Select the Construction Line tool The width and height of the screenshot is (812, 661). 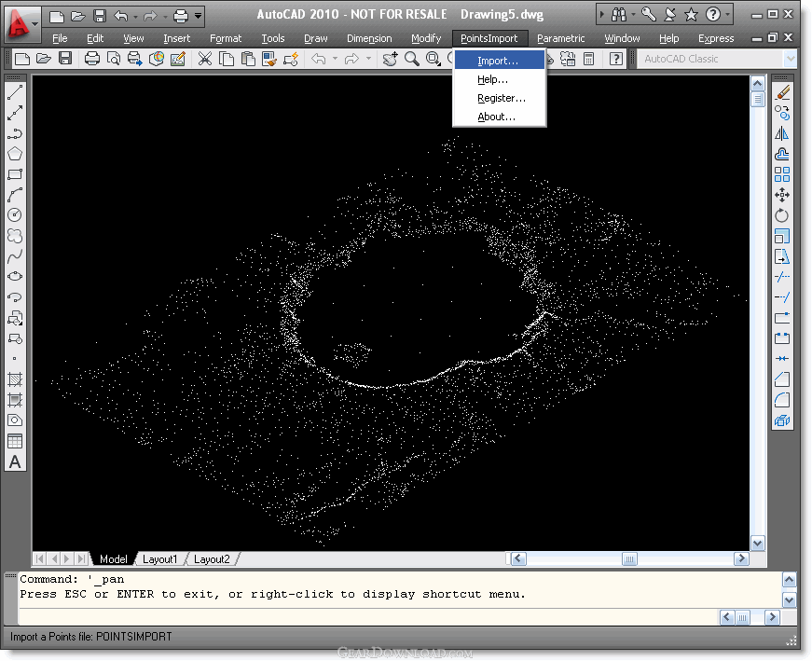click(x=15, y=113)
